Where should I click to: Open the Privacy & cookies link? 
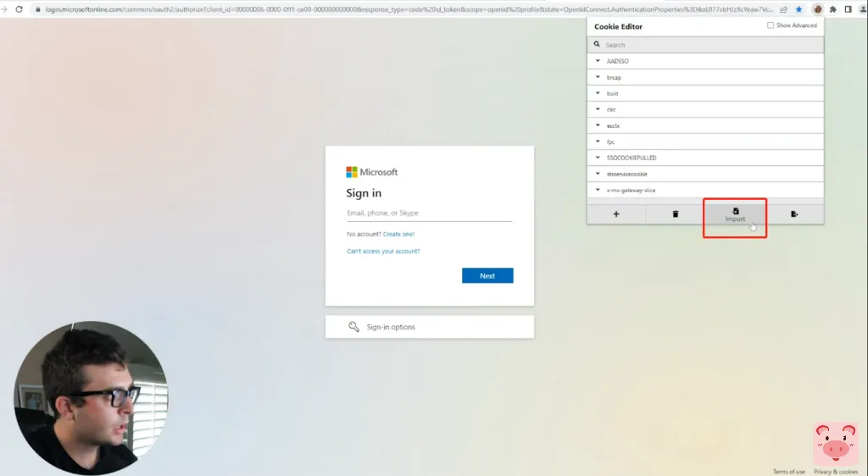836,472
